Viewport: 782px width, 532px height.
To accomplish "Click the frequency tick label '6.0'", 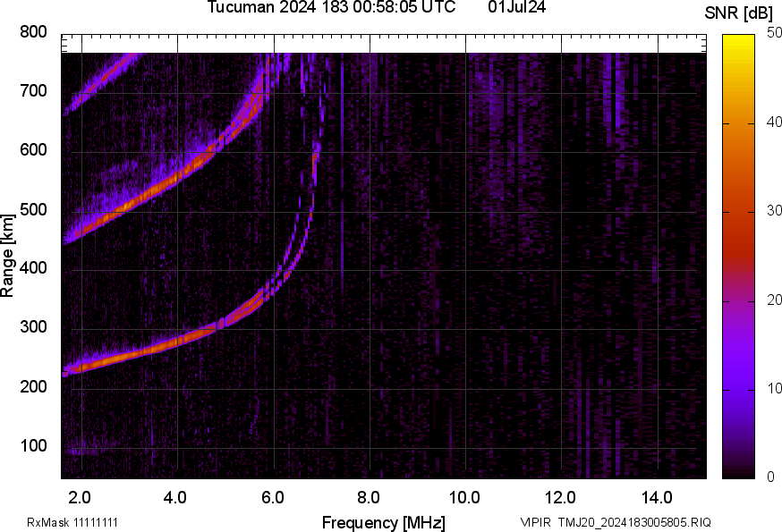I will tap(272, 498).
